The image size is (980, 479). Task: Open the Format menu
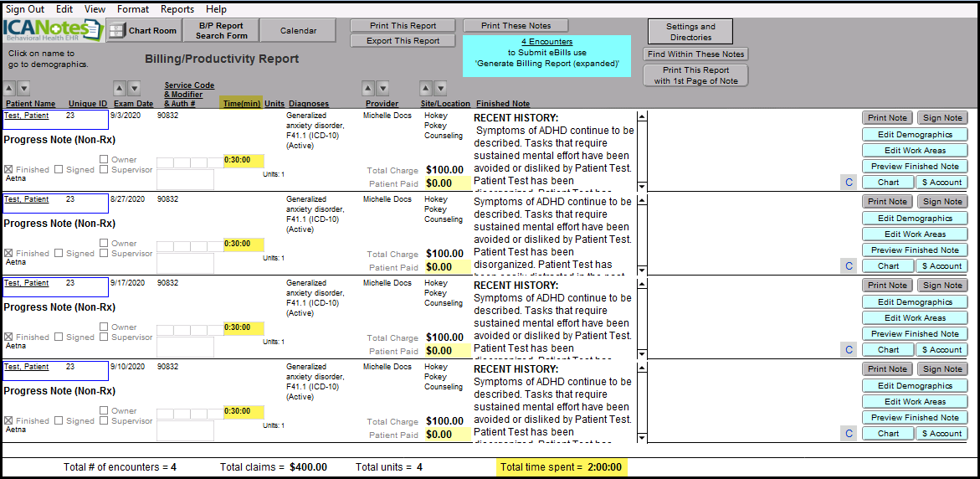(x=133, y=9)
